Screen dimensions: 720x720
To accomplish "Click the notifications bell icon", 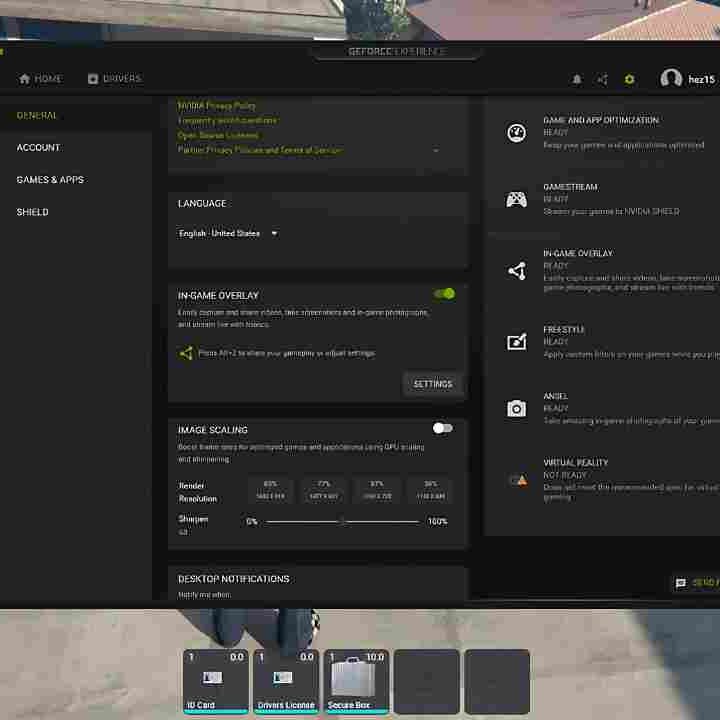I will pyautogui.click(x=577, y=79).
